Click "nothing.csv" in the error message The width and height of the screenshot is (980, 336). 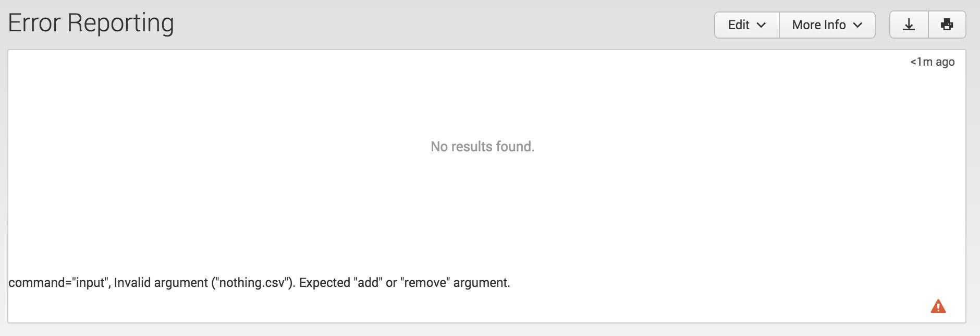click(252, 283)
